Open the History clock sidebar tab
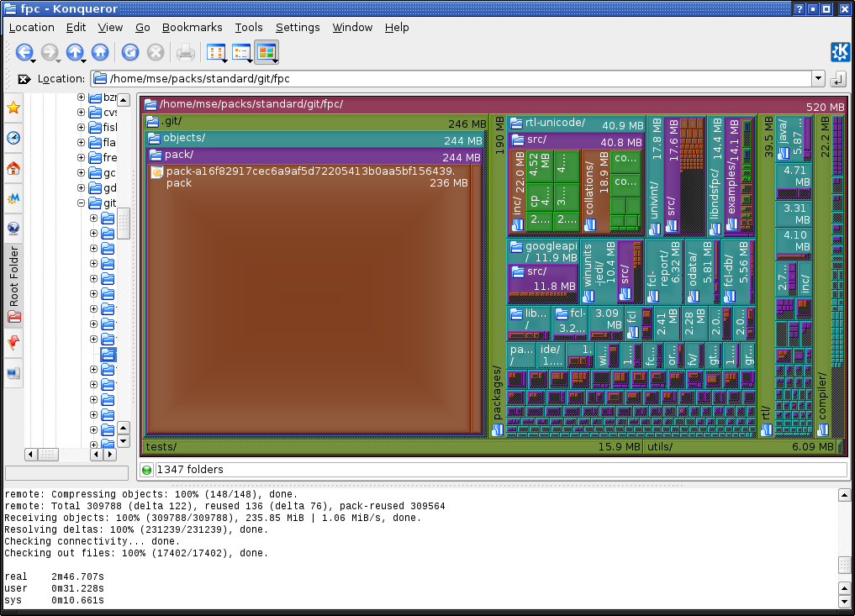The width and height of the screenshot is (855, 616). (13, 138)
